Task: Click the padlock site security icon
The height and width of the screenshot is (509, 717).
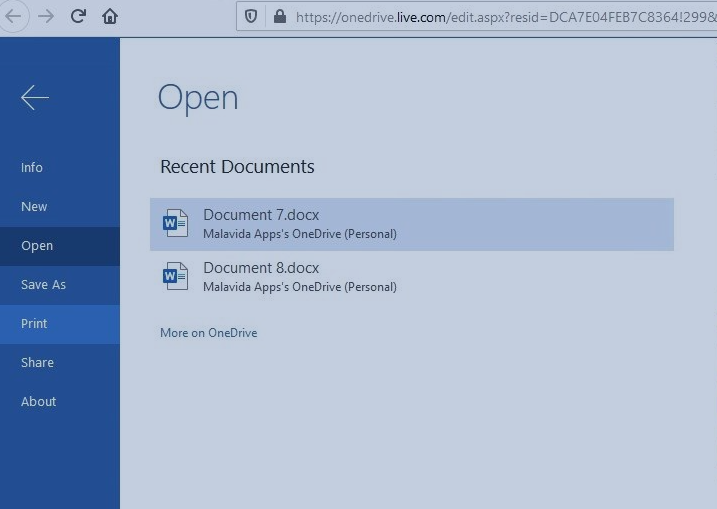Action: pyautogui.click(x=280, y=17)
